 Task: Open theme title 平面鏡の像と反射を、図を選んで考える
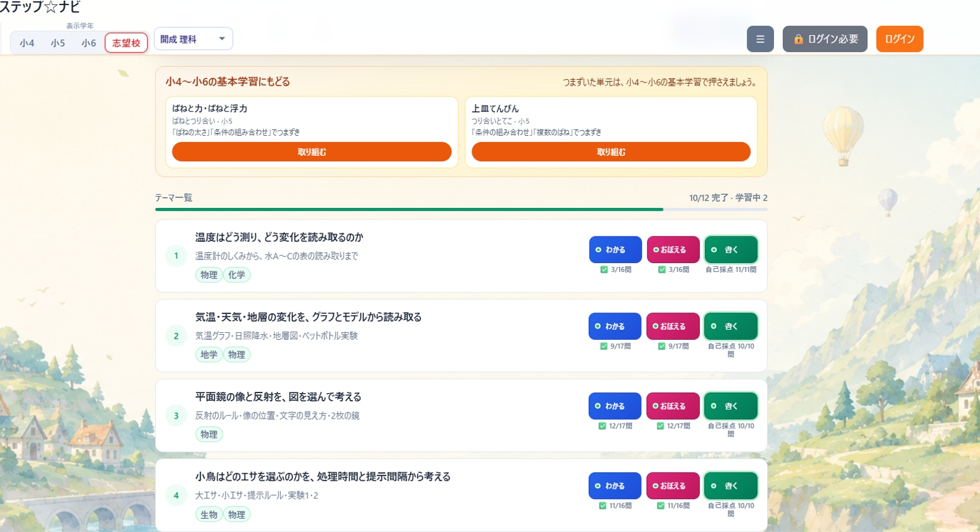click(x=278, y=397)
